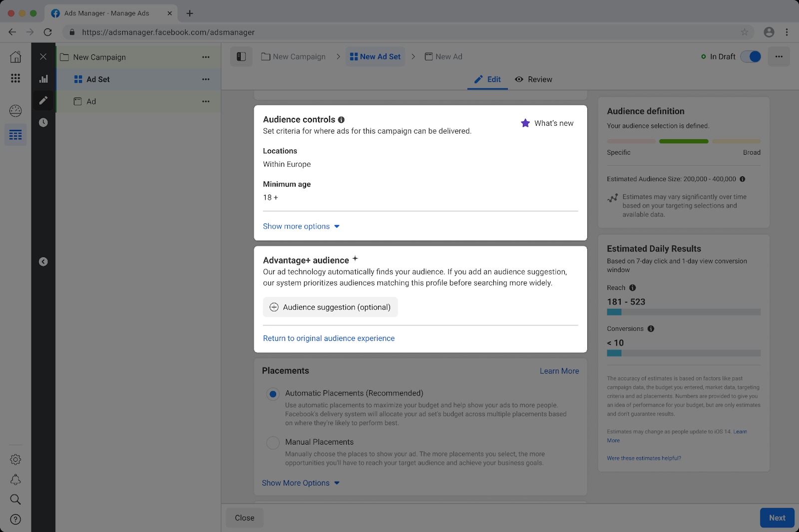
Task: Click Learn More link in Placements
Action: (x=559, y=371)
